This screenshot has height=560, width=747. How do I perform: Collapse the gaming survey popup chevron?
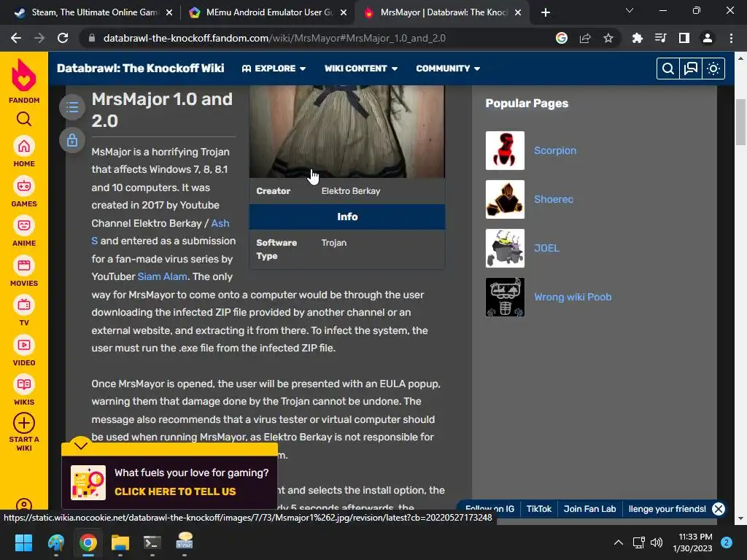pos(81,446)
